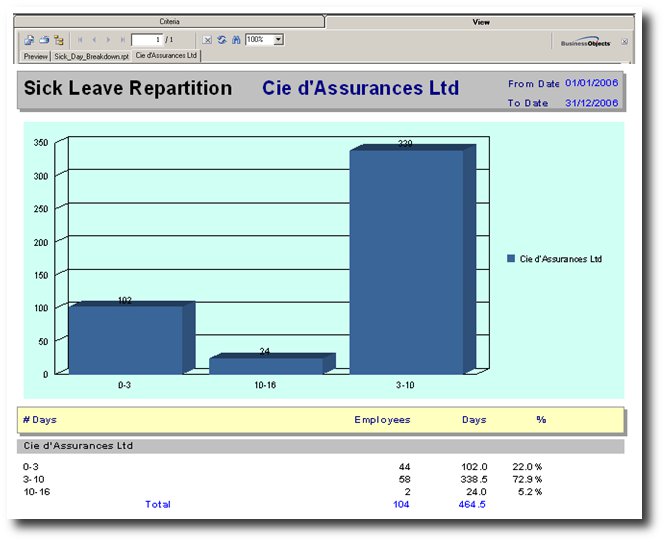
Task: Switch to the View tab
Action: point(480,21)
